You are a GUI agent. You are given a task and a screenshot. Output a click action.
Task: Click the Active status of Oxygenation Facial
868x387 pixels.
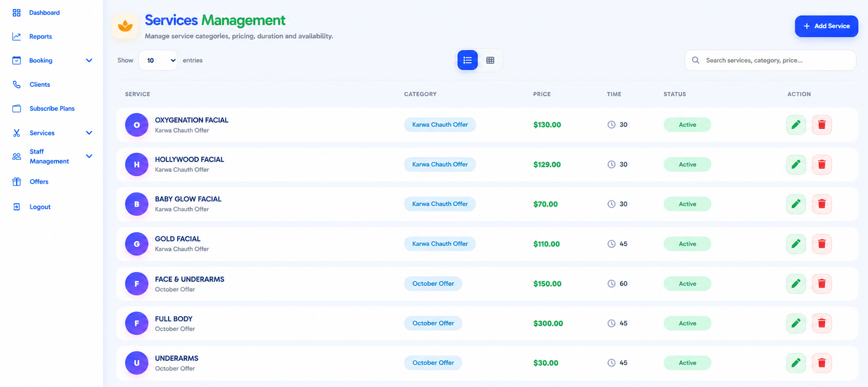click(687, 125)
